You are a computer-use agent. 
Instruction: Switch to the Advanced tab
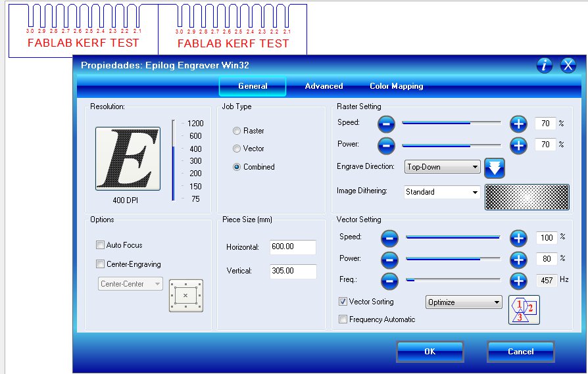324,86
